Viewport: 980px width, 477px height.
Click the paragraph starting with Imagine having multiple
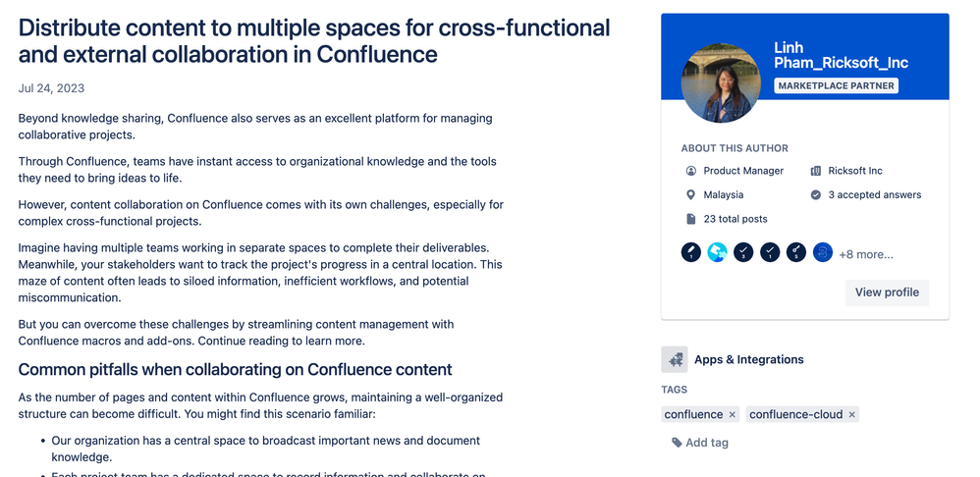tap(260, 273)
